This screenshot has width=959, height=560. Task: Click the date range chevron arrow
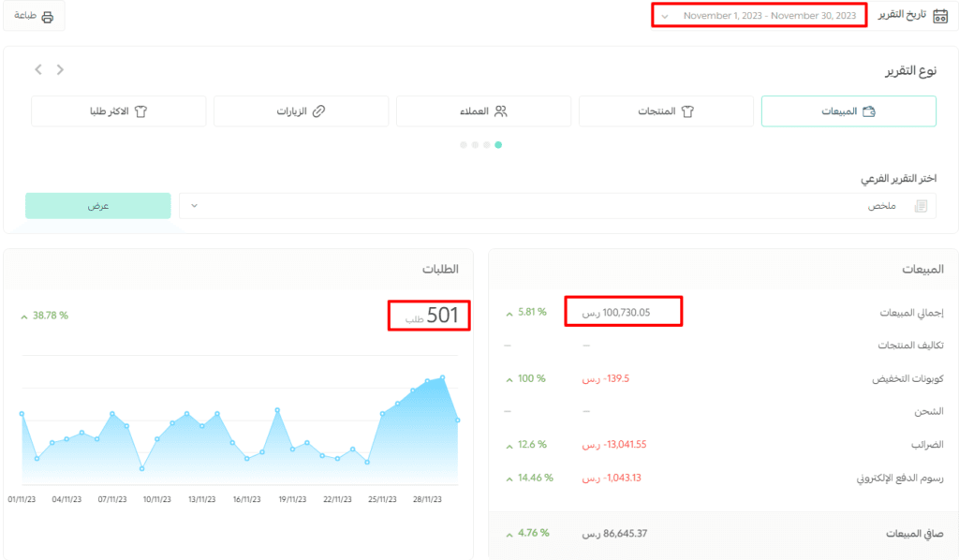click(x=665, y=17)
